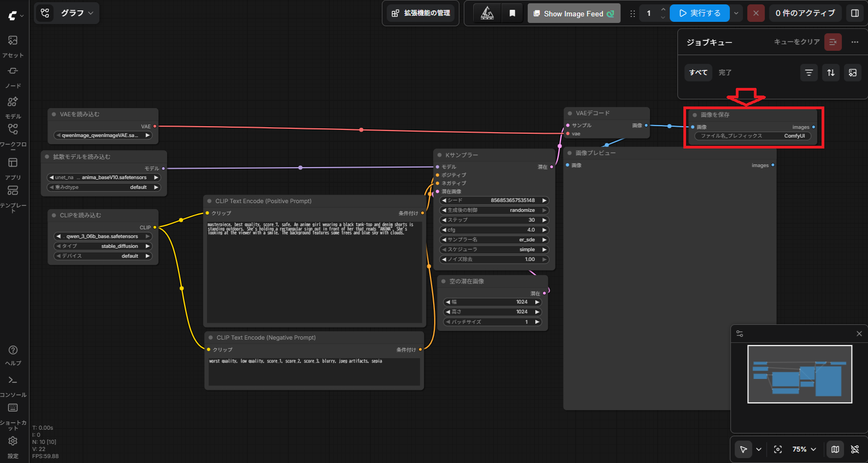The width and height of the screenshot is (868, 463).
Task: Open the ComfyUI logo main menu
Action: [x=15, y=16]
